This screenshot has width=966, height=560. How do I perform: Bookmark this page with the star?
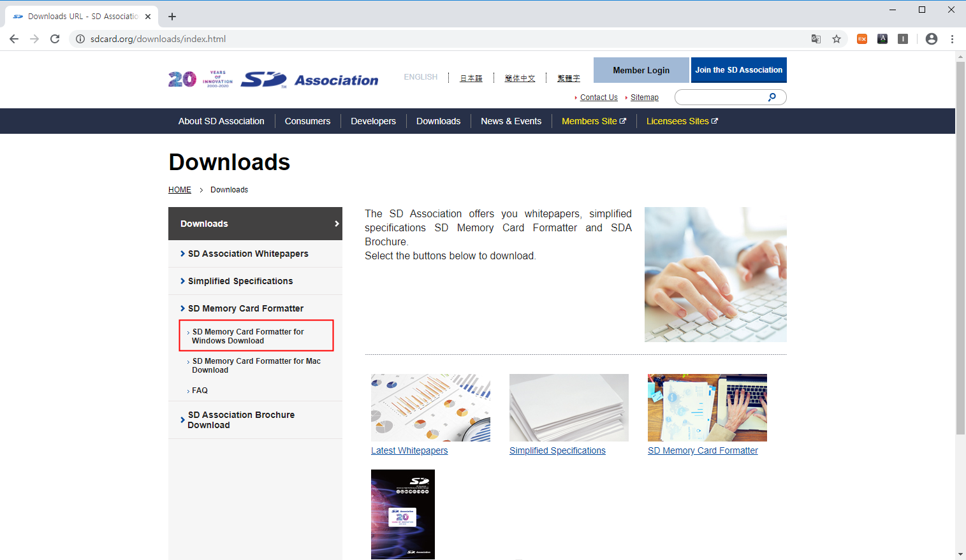coord(837,39)
